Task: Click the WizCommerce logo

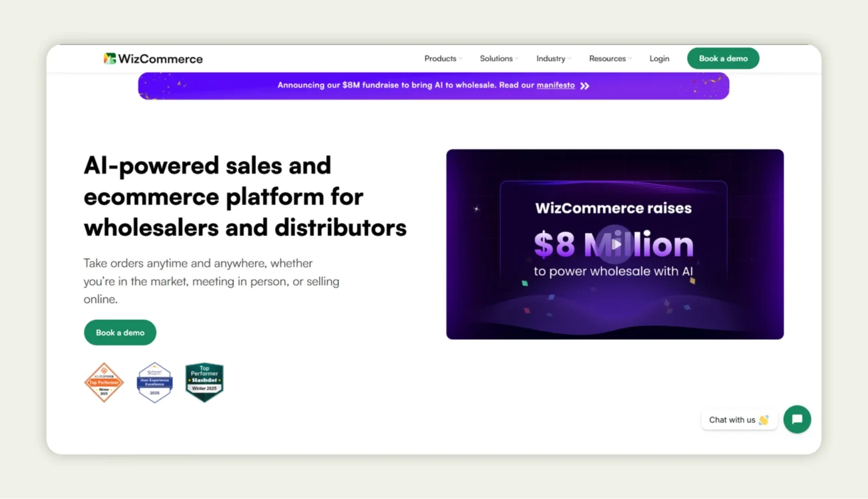Action: point(153,59)
